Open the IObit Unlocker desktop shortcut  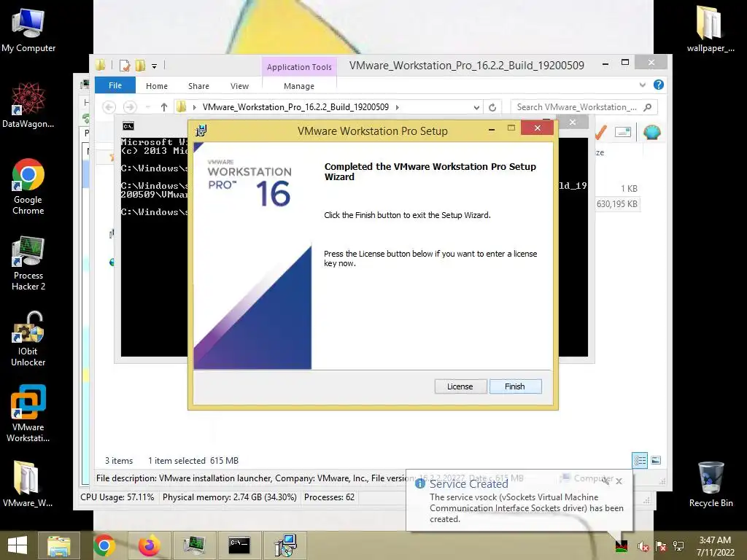[28, 338]
